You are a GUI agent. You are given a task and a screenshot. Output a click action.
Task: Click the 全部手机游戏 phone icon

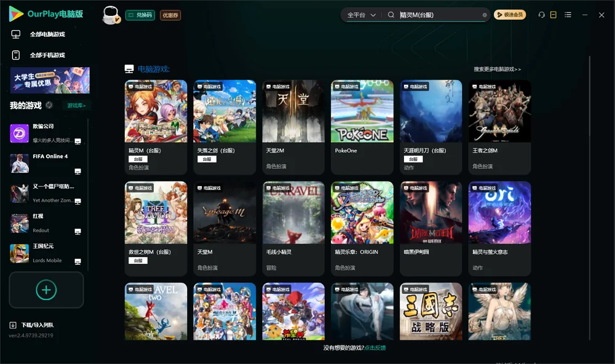point(16,55)
